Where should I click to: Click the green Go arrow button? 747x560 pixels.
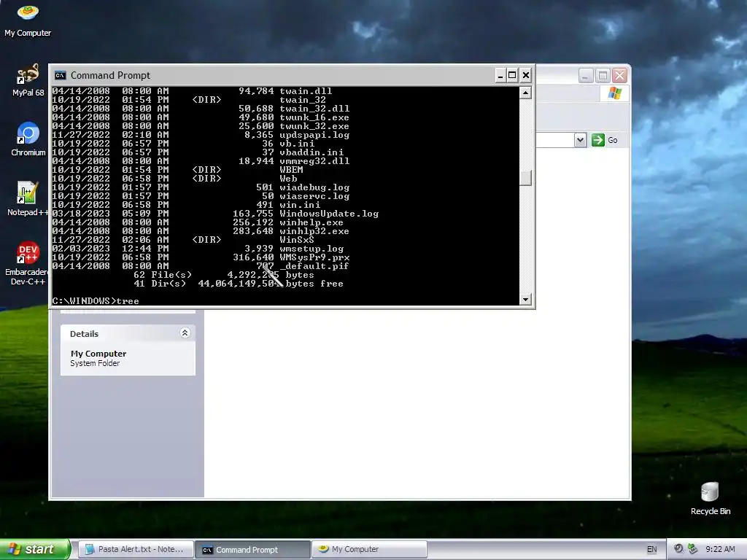tap(598, 140)
